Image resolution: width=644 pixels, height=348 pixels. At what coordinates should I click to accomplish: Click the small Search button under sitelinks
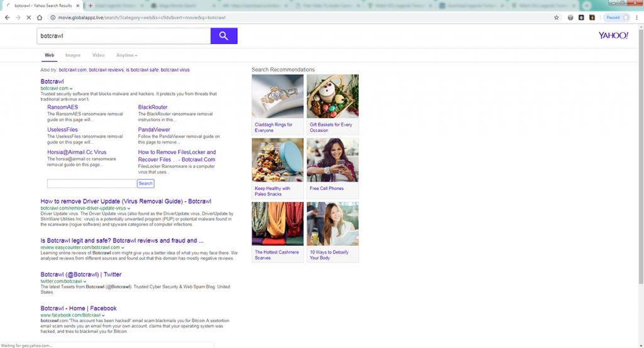coord(146,184)
